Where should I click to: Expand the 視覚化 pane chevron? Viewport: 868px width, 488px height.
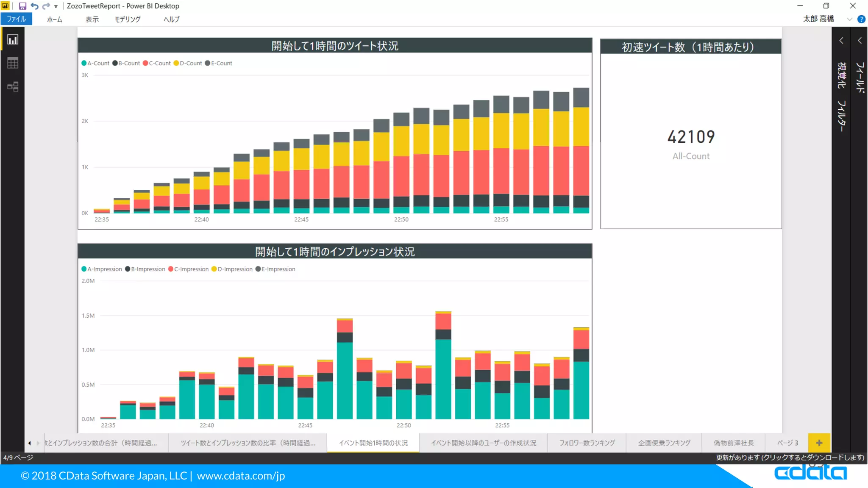(x=841, y=41)
